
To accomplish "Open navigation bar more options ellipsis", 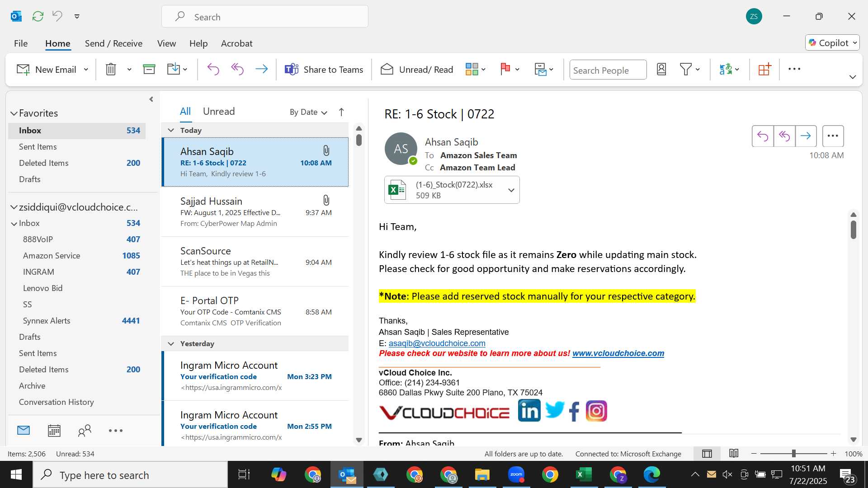I will (x=116, y=431).
